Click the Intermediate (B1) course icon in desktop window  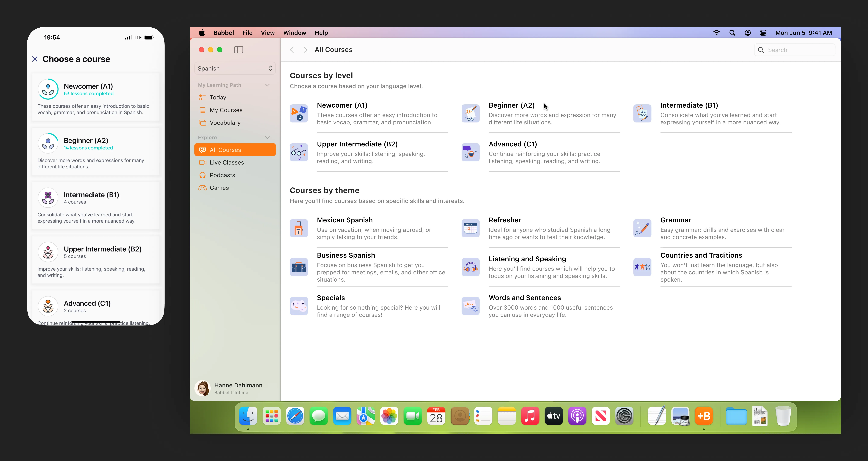click(642, 114)
